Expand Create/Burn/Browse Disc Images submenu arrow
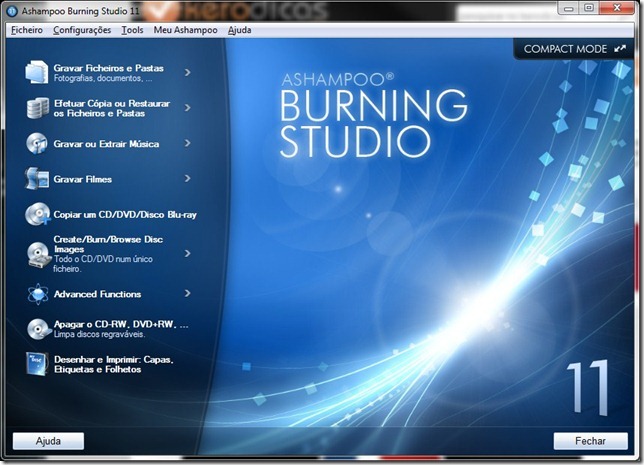Screen dimensions: 644x465 coord(187,253)
